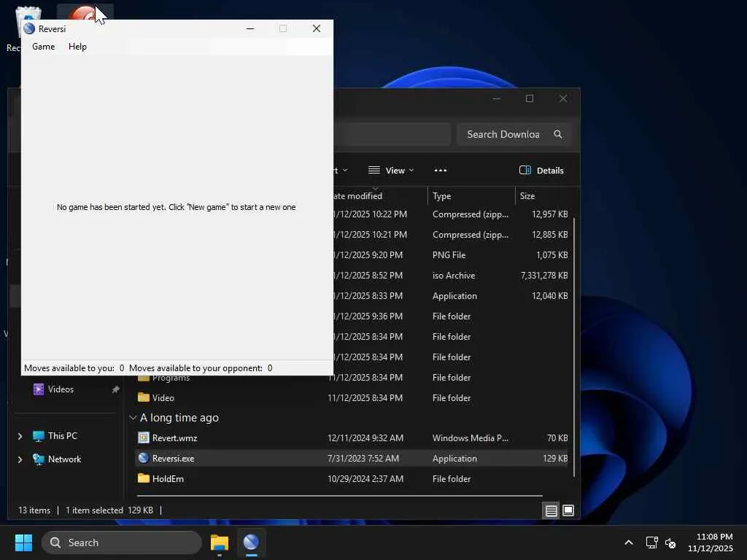Image resolution: width=747 pixels, height=560 pixels.
Task: Click the magnifier icon in Search Downloads box
Action: [x=558, y=134]
